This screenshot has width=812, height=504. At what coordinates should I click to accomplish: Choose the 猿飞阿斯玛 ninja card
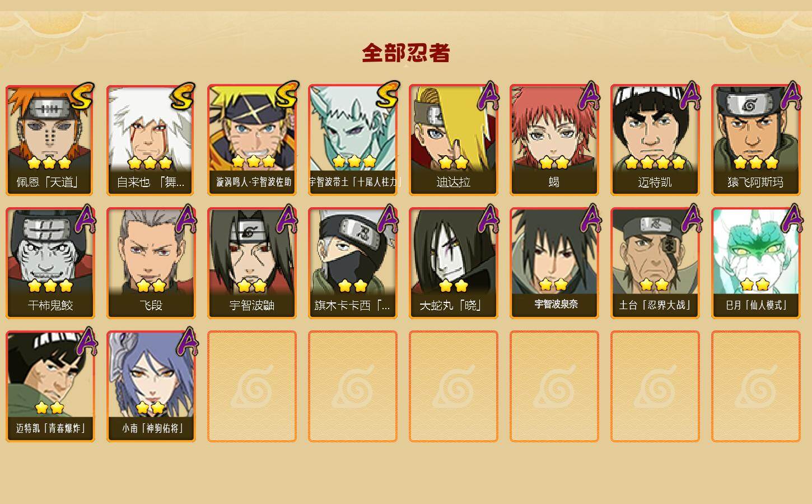click(x=756, y=140)
